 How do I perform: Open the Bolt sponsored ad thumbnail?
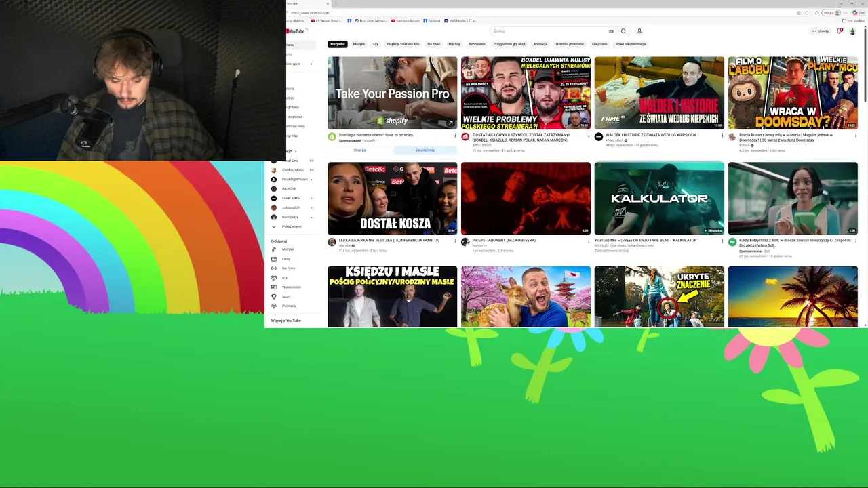point(793,199)
